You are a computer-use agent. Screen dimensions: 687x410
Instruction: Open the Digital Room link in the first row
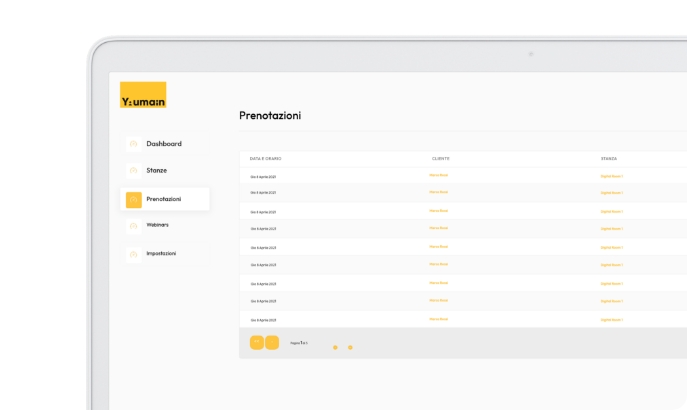tap(611, 176)
